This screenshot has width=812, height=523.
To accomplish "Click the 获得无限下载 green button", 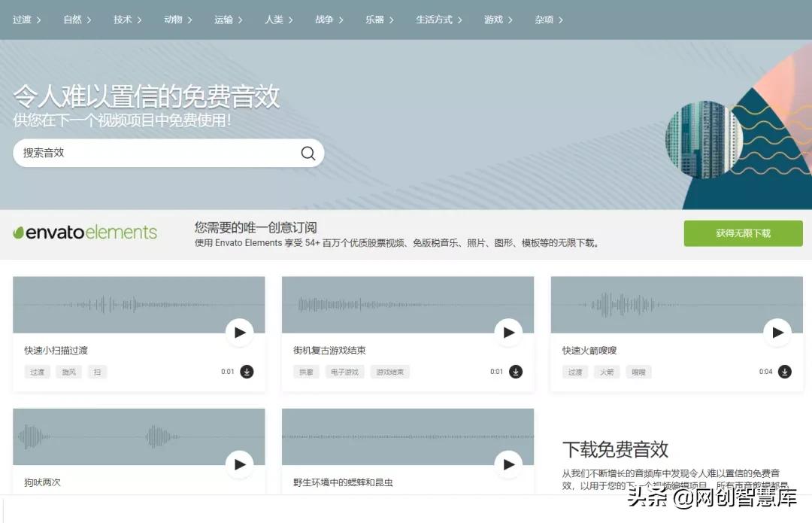I will [743, 233].
